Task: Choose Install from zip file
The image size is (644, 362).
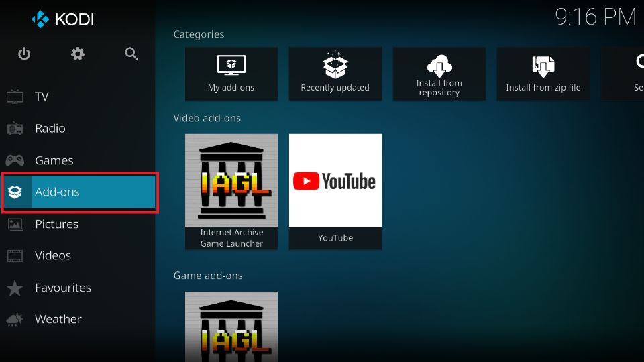Action: coord(543,74)
